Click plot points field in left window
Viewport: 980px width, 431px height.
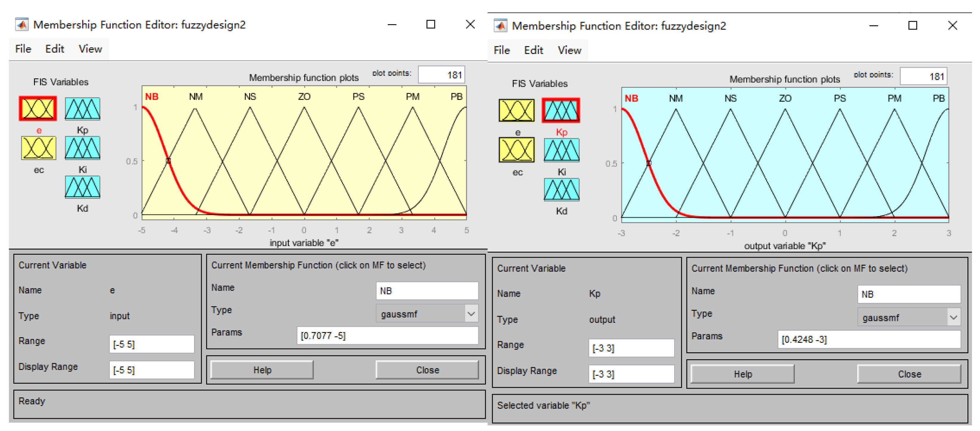(x=441, y=75)
